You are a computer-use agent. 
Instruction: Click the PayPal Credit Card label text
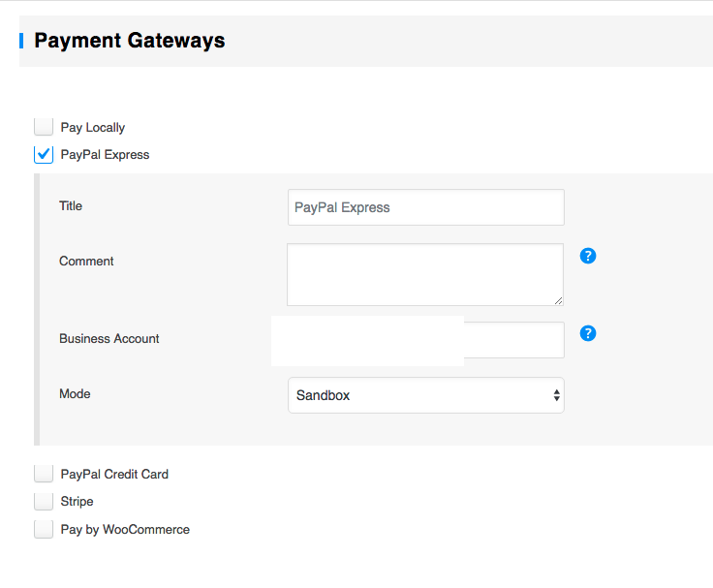point(114,474)
